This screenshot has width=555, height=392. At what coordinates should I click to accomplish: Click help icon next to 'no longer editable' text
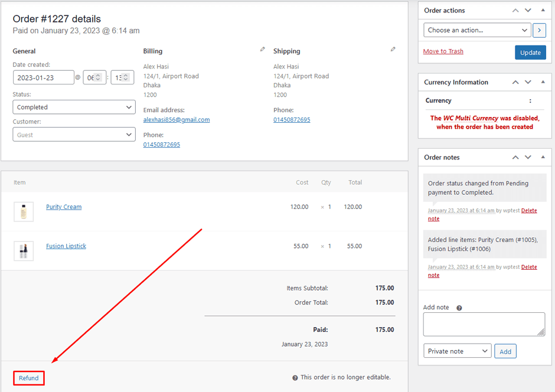click(x=295, y=377)
